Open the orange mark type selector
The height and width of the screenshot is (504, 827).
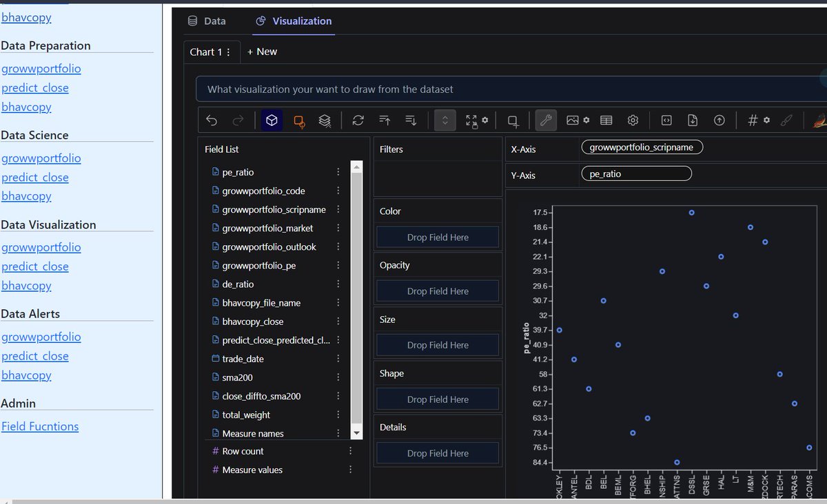[299, 120]
